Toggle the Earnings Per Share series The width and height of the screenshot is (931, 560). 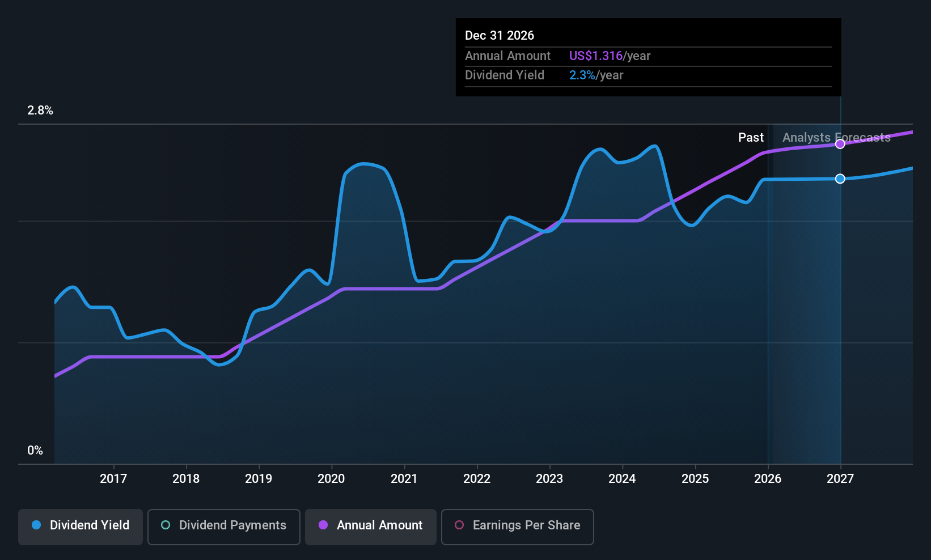click(517, 527)
